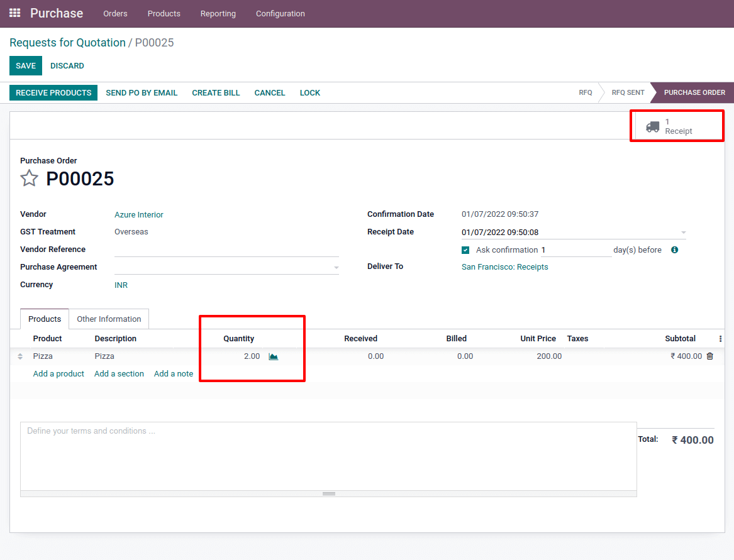Screen dimensions: 734x560
Task: Click the Pizza product cell
Action: (x=43, y=356)
